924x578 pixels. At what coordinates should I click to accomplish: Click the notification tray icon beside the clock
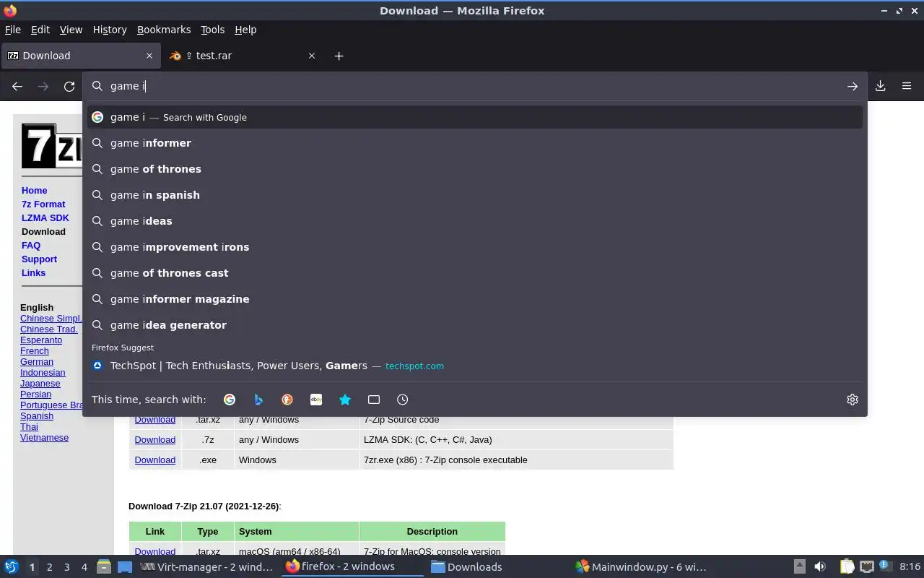coord(886,566)
